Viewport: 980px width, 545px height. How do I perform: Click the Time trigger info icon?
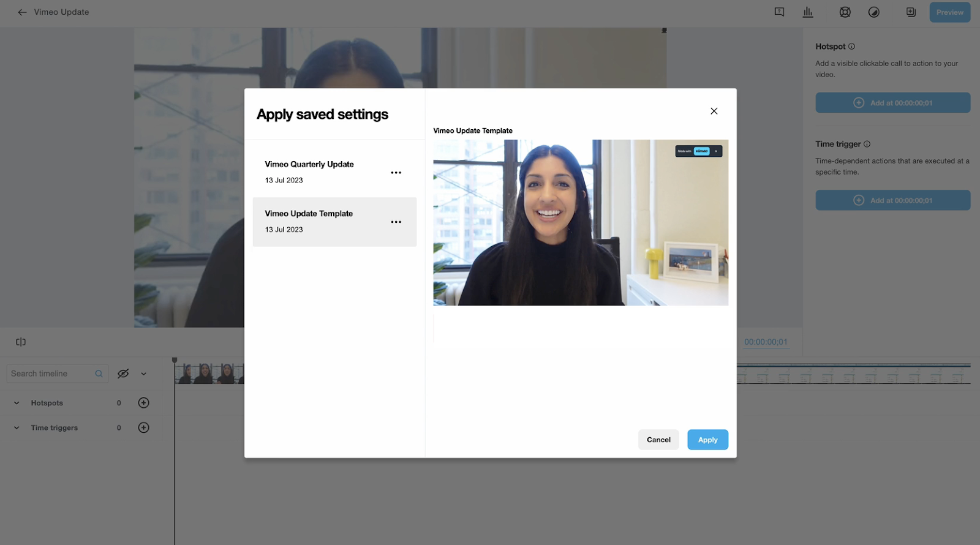click(867, 144)
